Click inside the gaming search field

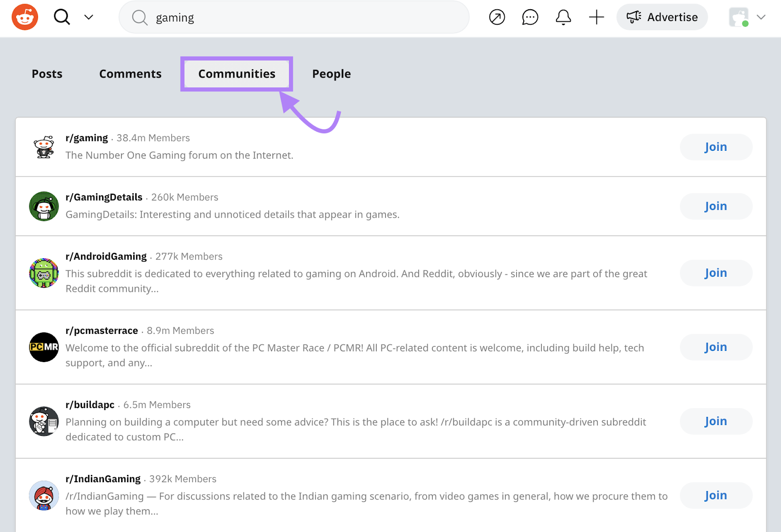click(293, 17)
